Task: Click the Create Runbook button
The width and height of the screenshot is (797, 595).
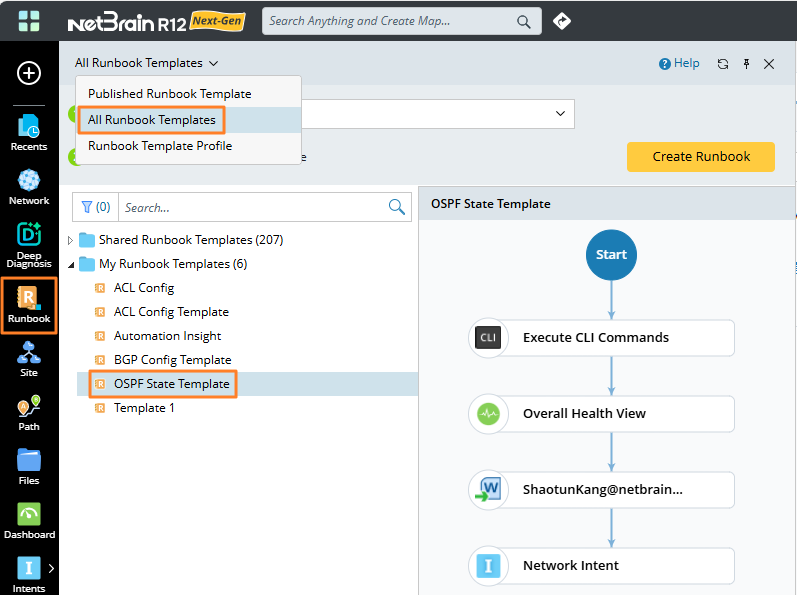Action: tap(701, 156)
